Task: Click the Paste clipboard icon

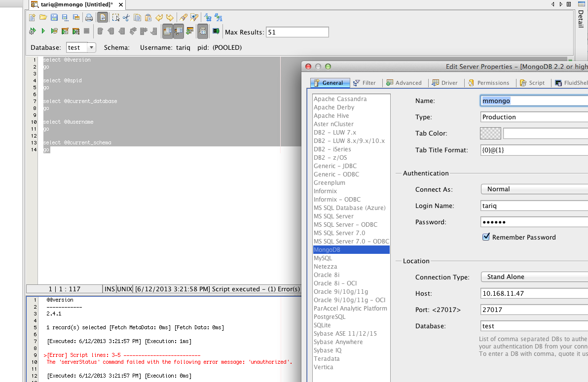Action: click(148, 18)
